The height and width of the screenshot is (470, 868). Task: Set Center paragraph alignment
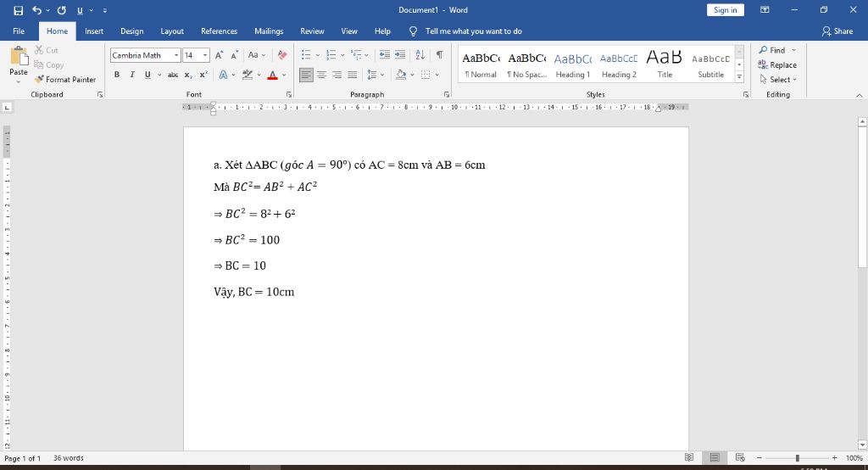[x=321, y=75]
